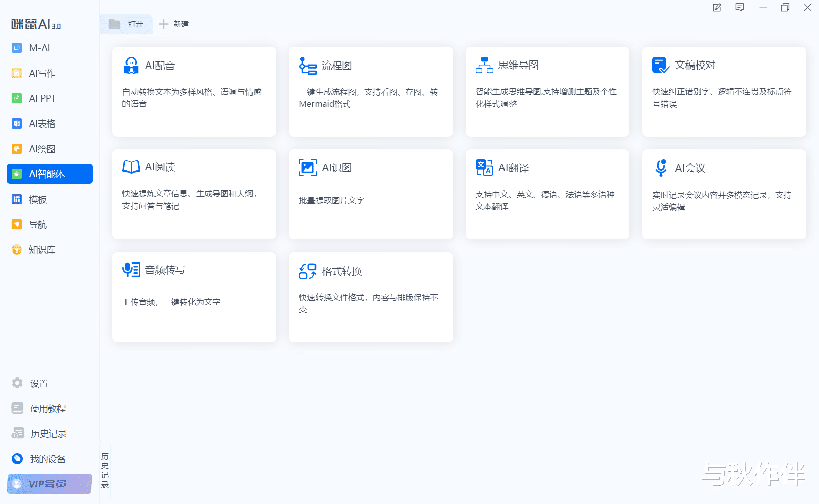Click the text "上传音频，一键转化为文字"
This screenshot has height=504, width=819.
(171, 302)
